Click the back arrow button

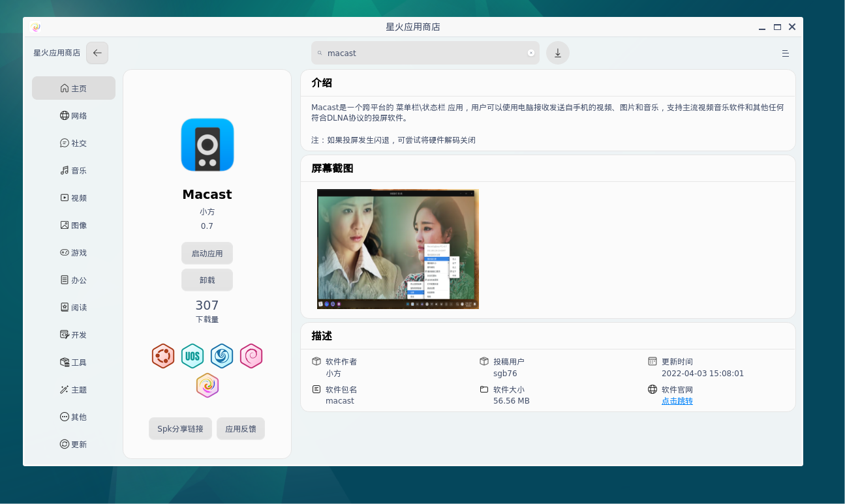click(97, 53)
